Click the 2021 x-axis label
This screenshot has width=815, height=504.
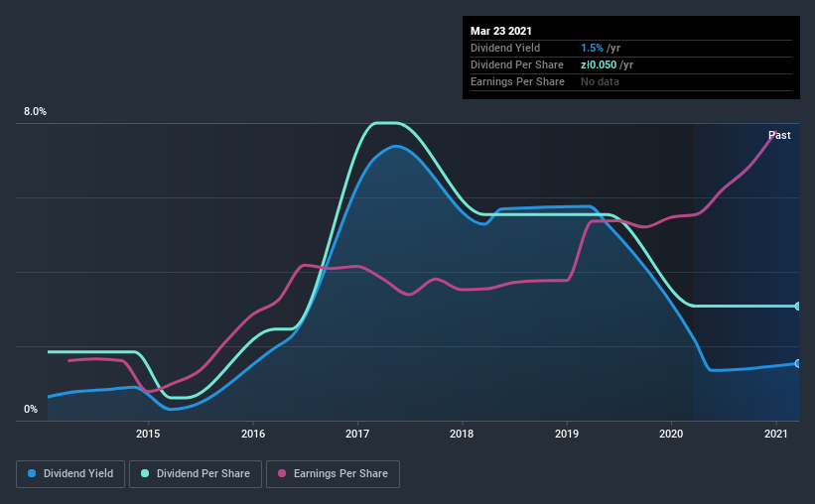[x=776, y=434]
